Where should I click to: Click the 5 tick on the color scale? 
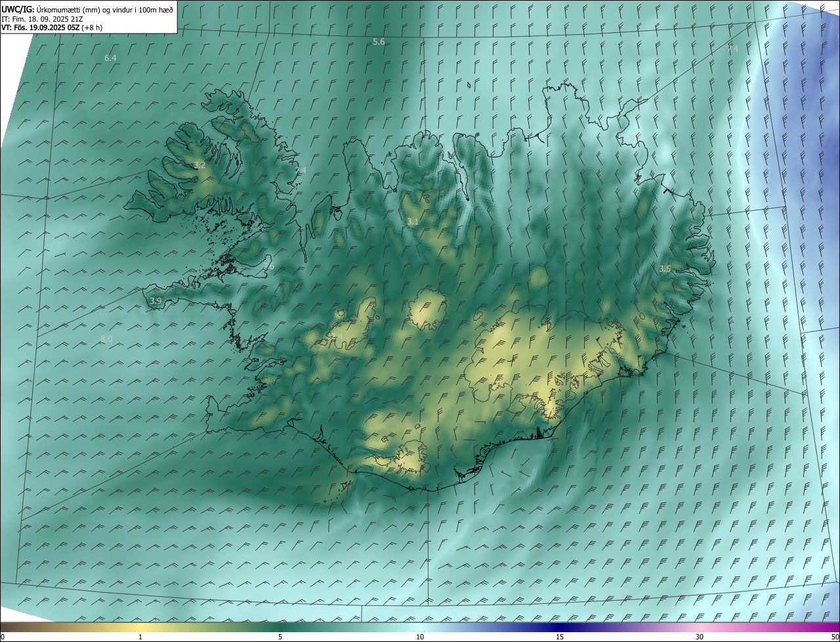coord(280,637)
